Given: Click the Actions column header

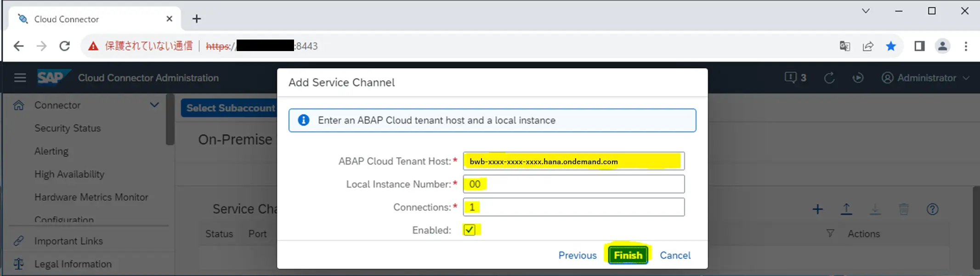Looking at the screenshot, I should (864, 234).
